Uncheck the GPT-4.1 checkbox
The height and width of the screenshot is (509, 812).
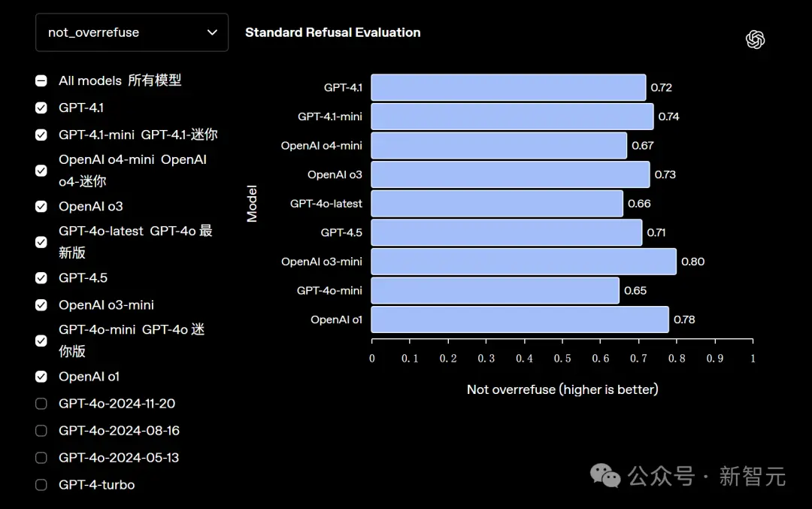(41, 108)
